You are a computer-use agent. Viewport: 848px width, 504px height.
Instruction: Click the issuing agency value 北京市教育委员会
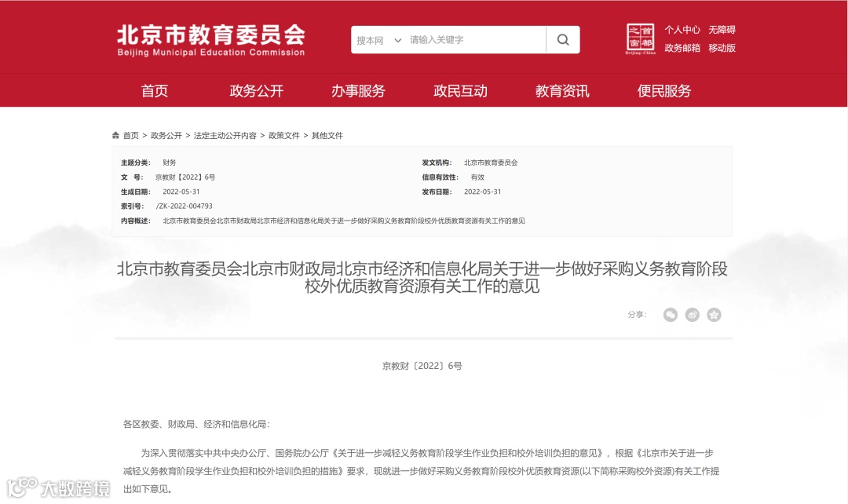pyautogui.click(x=491, y=163)
